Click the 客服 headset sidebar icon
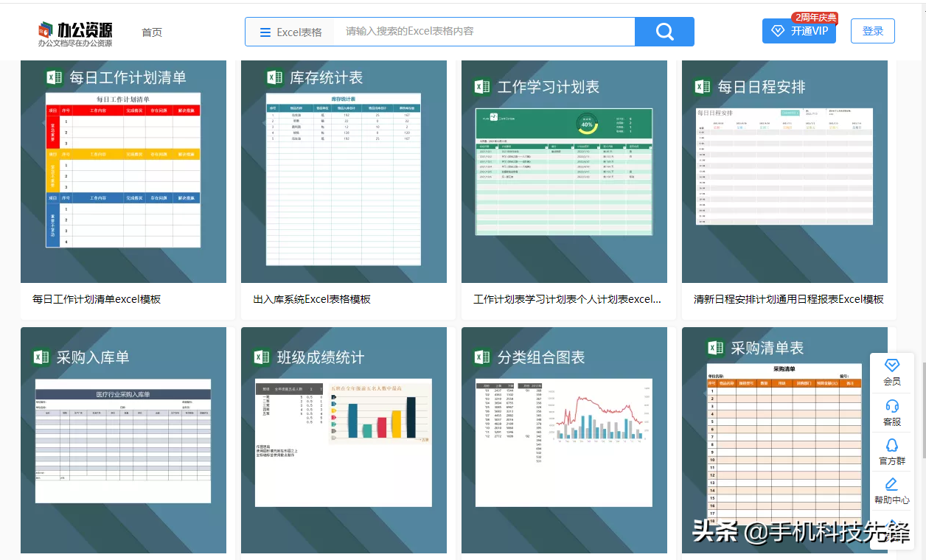Viewport: 926px width, 560px height. (892, 405)
